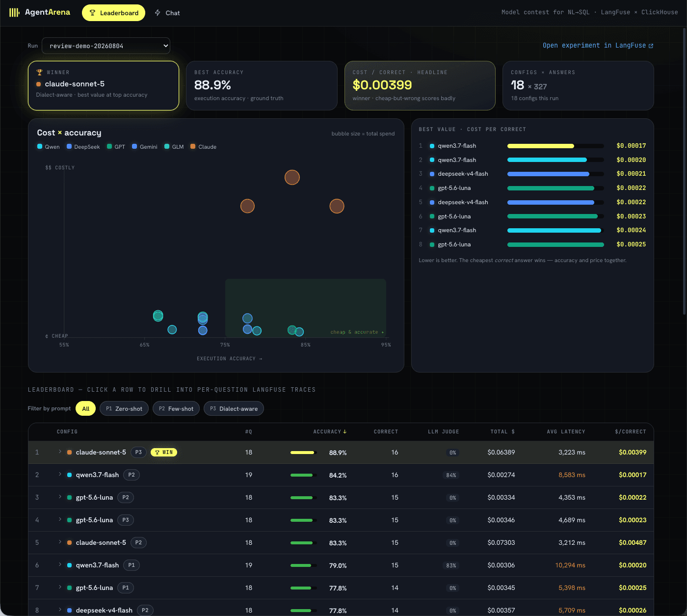Sort table by Accuracy column
Screen dimensions: 687x616
(x=330, y=431)
